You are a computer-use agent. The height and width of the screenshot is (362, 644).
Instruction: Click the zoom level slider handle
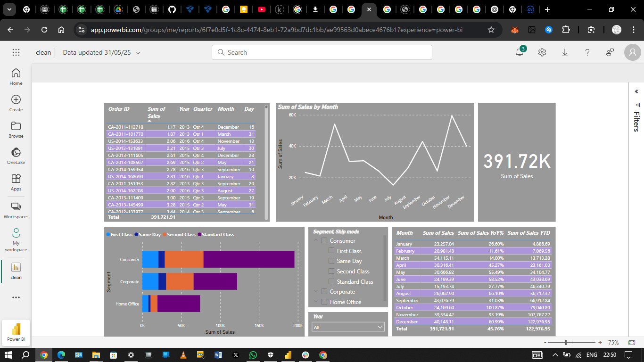tap(565, 343)
